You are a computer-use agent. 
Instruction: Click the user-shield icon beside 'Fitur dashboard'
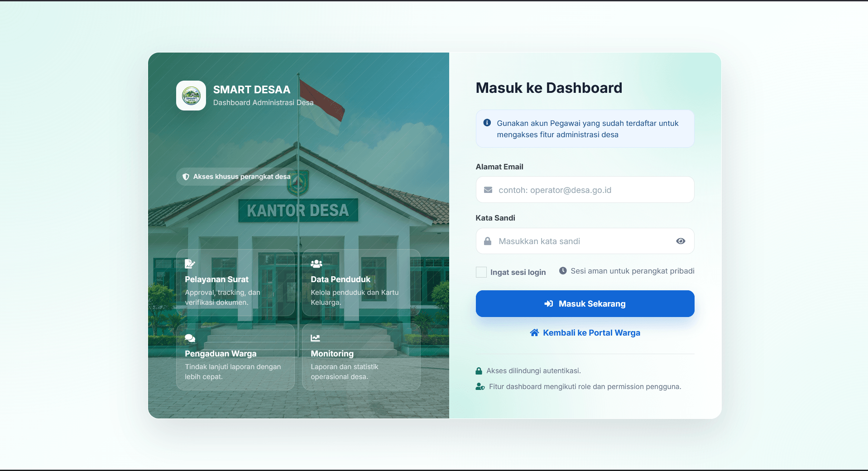[480, 387]
